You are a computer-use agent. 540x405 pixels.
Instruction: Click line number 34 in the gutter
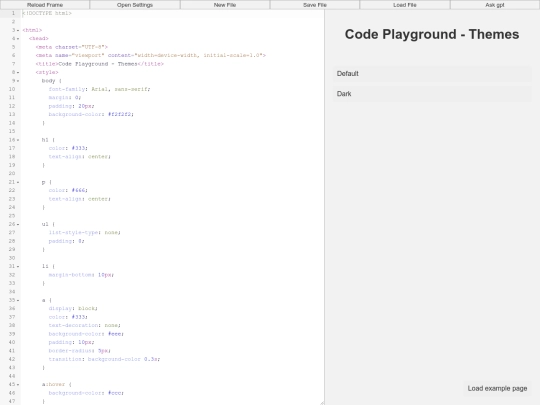[12, 292]
